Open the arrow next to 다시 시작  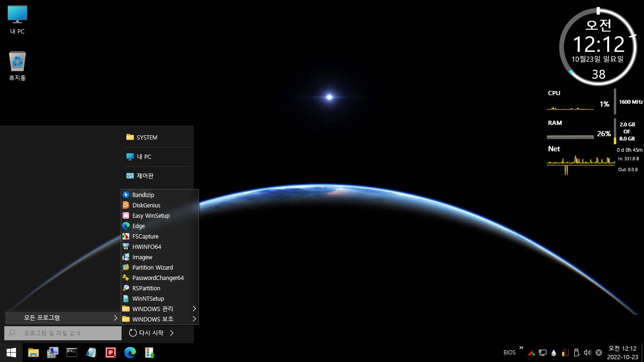pyautogui.click(x=172, y=333)
